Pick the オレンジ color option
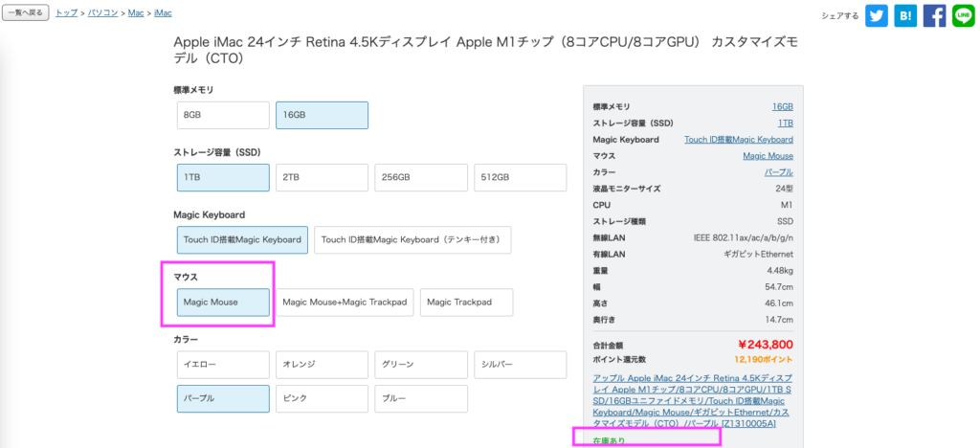Image resolution: width=980 pixels, height=448 pixels. (322, 365)
